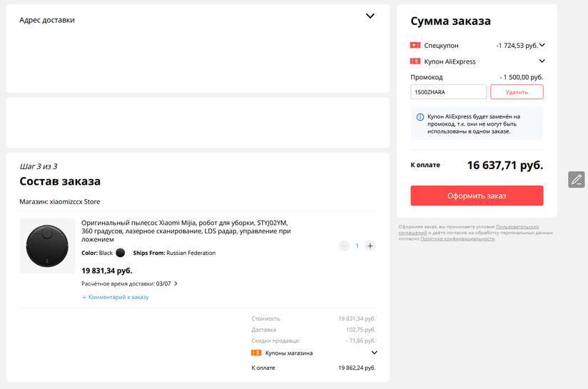
Task: Click the red Спецкупон coupon icon
Action: tap(415, 45)
